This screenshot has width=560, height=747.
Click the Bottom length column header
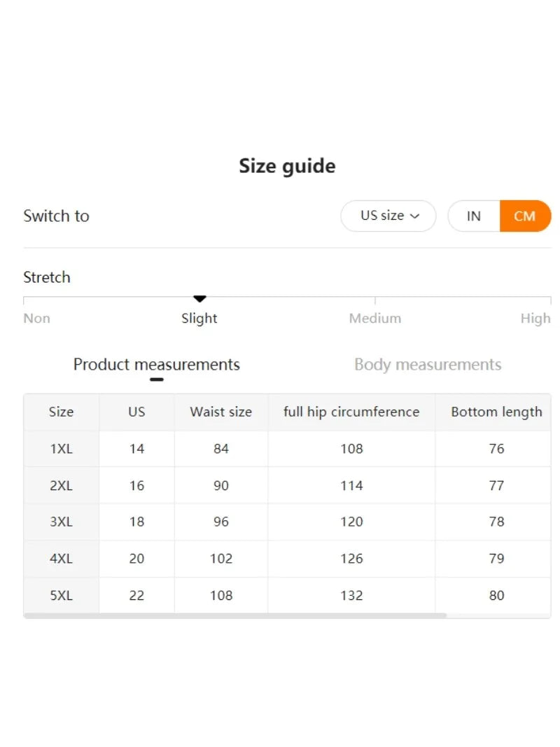click(x=496, y=412)
